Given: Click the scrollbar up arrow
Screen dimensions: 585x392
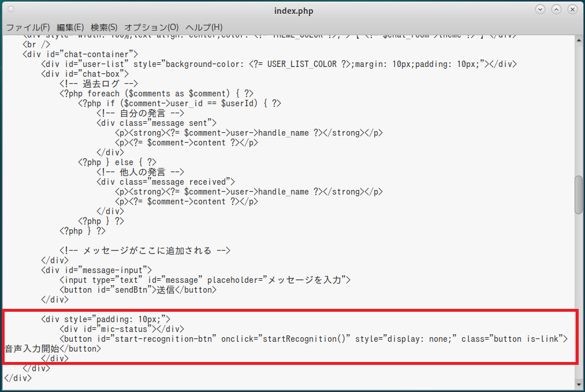Looking at the screenshot, I should pos(579,40).
